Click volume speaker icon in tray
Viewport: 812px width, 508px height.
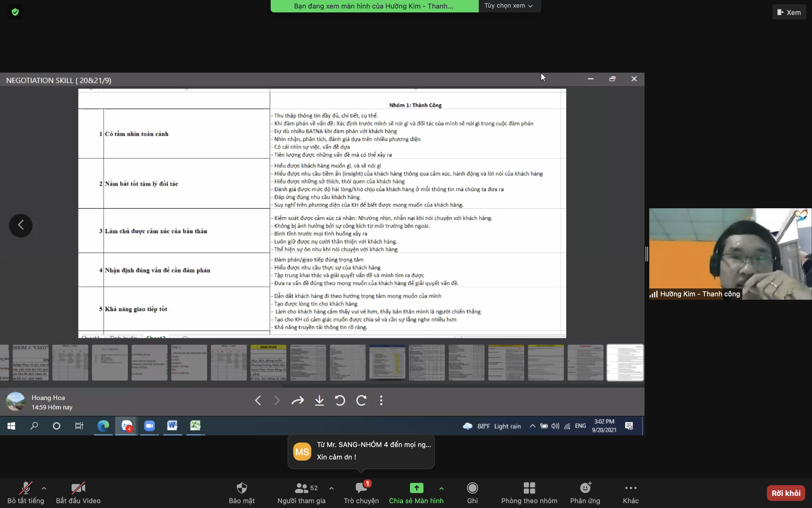coord(555,426)
